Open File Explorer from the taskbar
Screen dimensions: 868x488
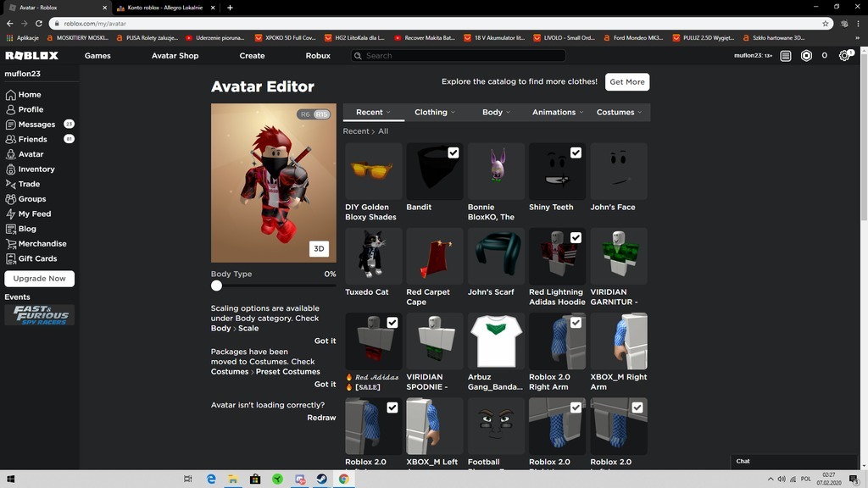click(x=233, y=480)
